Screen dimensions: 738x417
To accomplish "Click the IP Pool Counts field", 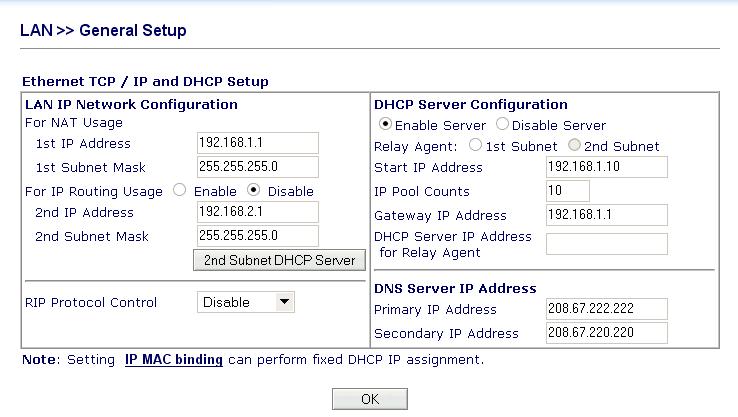I will (568, 191).
